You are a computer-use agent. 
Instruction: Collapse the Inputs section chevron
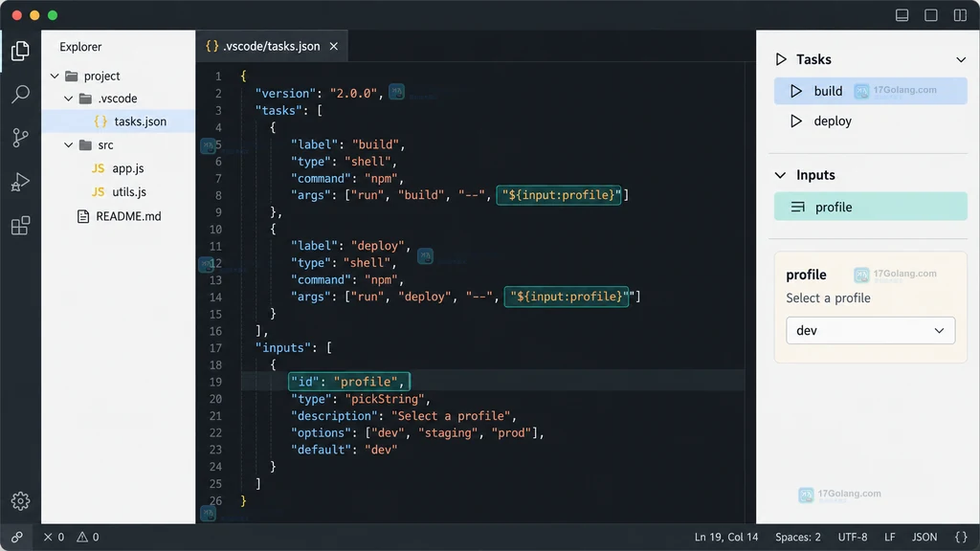point(780,176)
